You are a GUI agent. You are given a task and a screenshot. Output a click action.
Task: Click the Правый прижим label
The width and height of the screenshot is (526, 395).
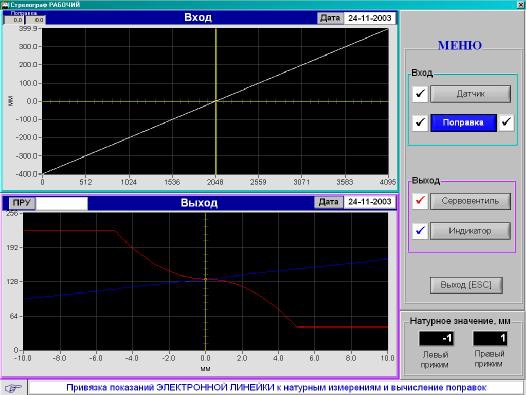pyautogui.click(x=489, y=359)
